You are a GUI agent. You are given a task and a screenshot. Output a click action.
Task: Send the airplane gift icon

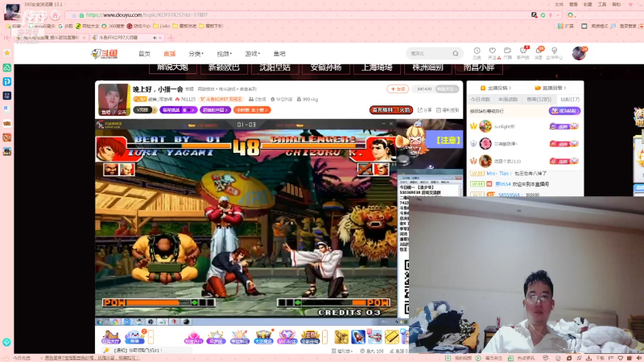[x=375, y=337]
